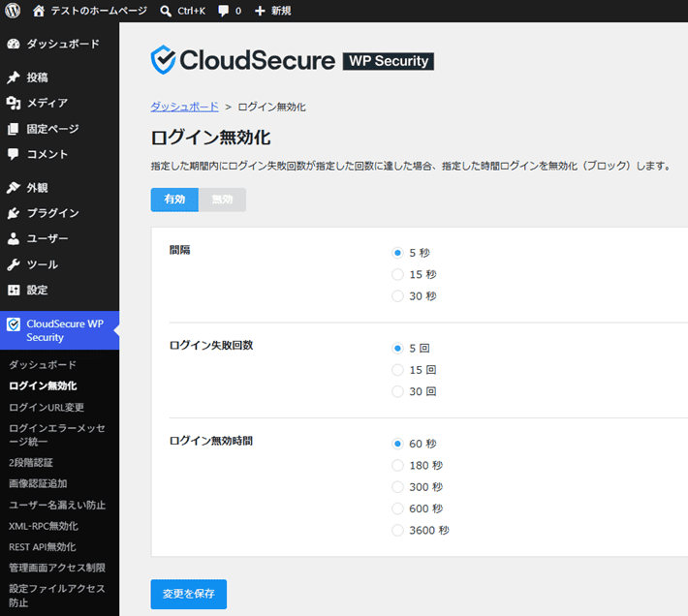
Task: Click the ダッシュボード gauge icon in sidebar
Action: tap(14, 44)
